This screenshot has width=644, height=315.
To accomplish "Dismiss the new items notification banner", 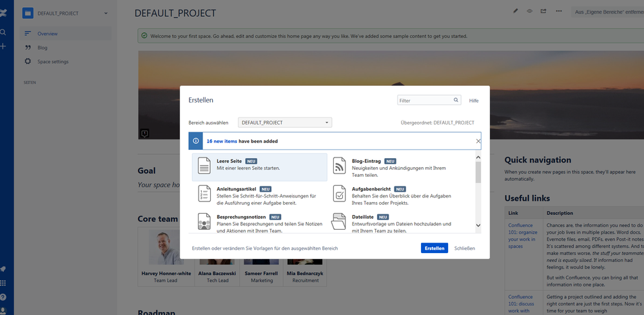I will point(478,141).
